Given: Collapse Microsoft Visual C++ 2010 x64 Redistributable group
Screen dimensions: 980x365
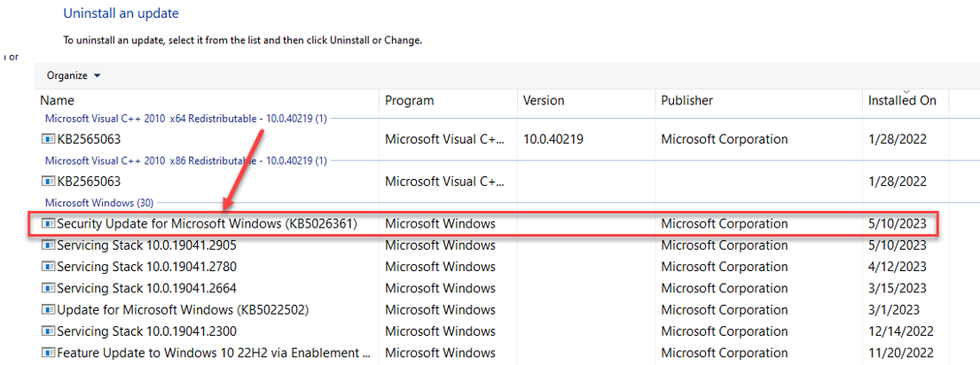Looking at the screenshot, I should 186,119.
